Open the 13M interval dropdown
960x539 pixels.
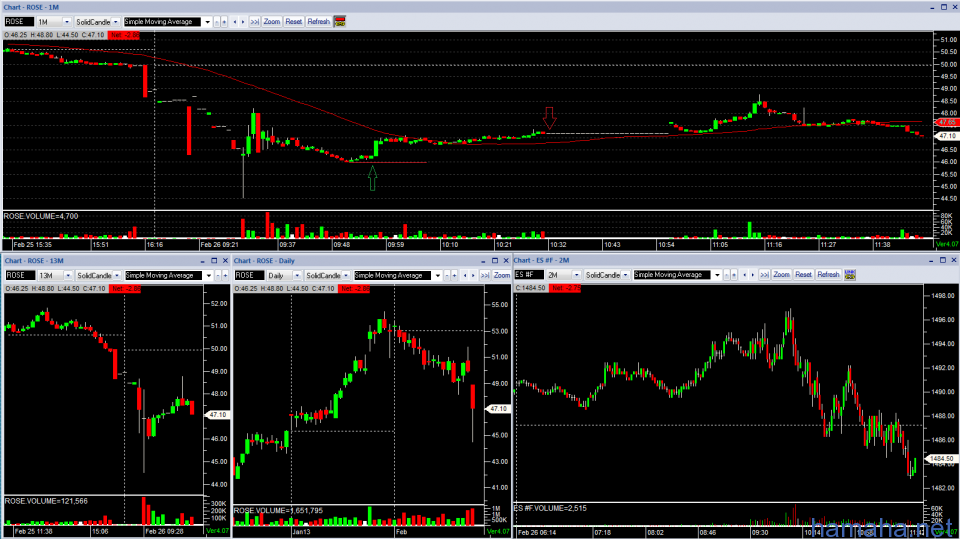point(68,276)
